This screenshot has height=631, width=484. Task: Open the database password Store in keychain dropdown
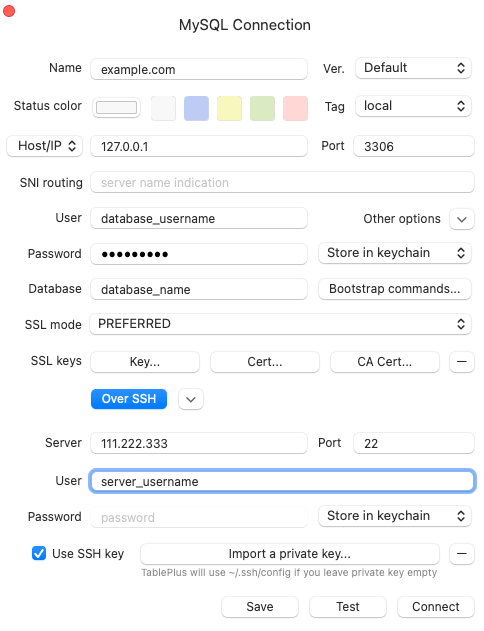[x=395, y=253]
